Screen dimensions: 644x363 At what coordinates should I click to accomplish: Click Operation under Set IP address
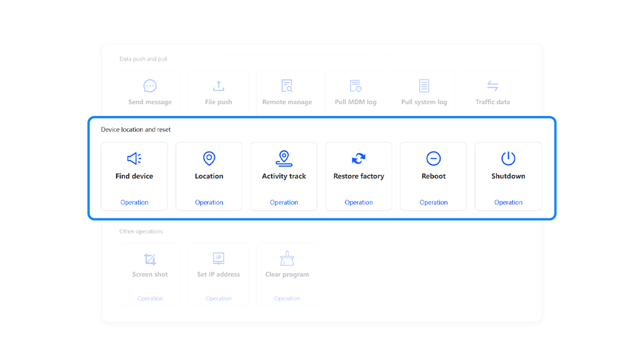pyautogui.click(x=218, y=299)
